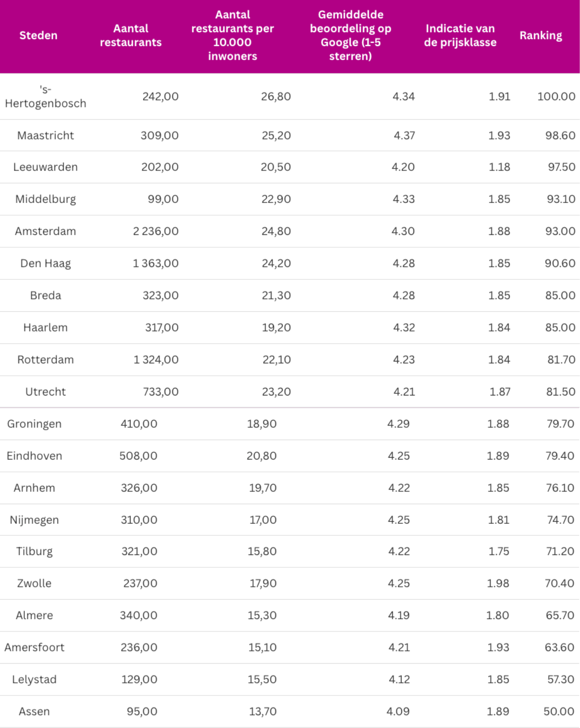The image size is (580, 728).
Task: Select the Indicatie van de prijsklasse header
Action: pos(460,35)
